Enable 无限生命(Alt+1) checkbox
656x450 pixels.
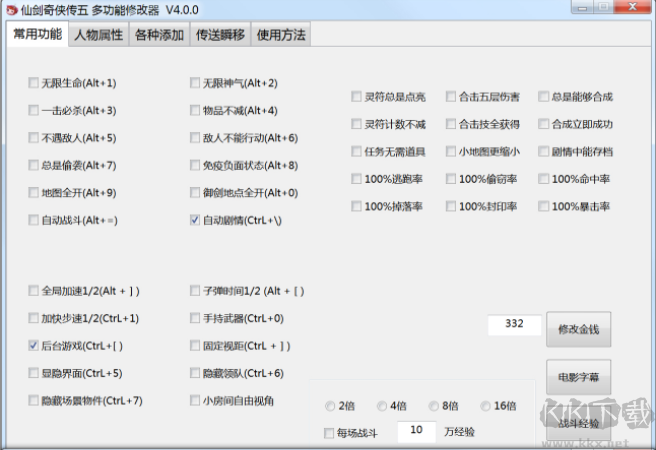(x=33, y=82)
